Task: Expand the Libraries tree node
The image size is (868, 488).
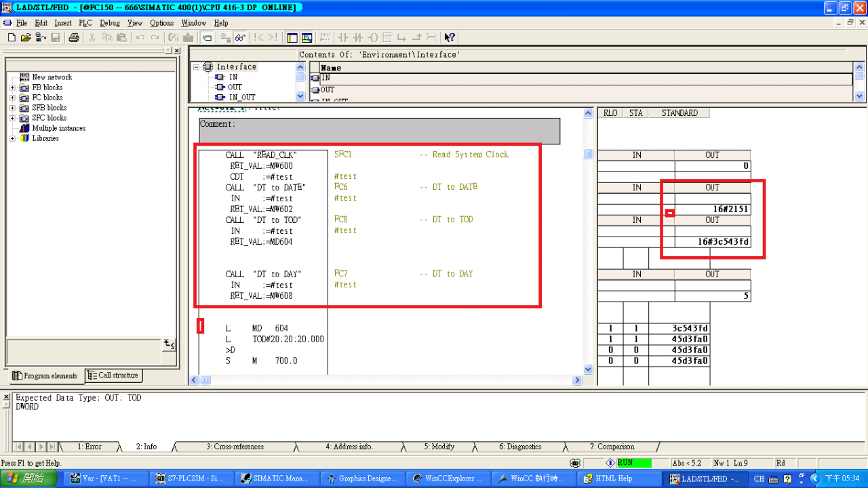Action: 12,138
